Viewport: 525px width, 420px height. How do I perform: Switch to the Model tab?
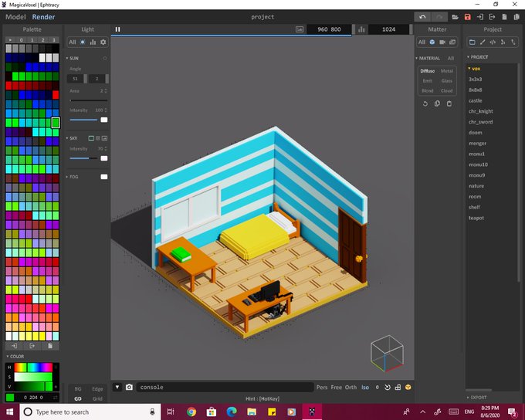(15, 16)
